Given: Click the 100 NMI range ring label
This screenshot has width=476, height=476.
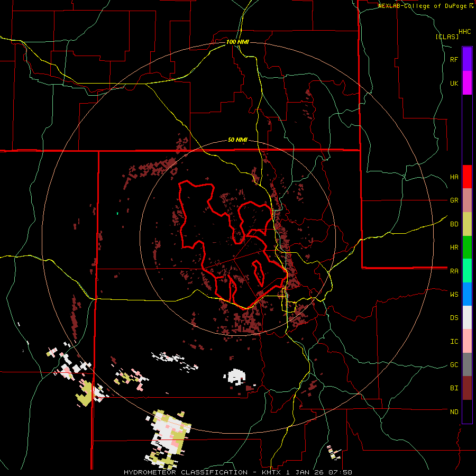Looking at the screenshot, I should (x=237, y=42).
